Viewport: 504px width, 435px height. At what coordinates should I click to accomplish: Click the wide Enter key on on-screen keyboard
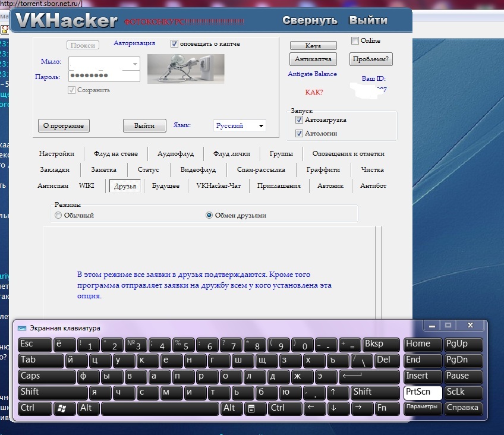[369, 377]
